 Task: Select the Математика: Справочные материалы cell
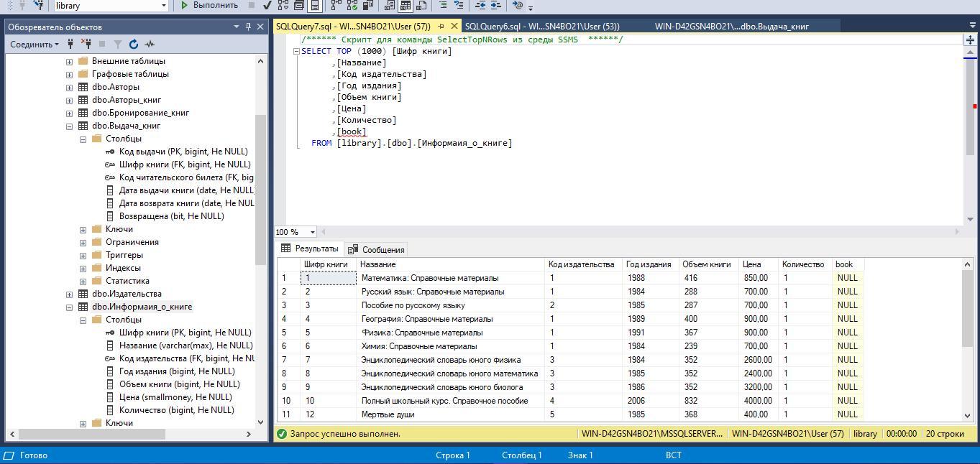pyautogui.click(x=429, y=278)
